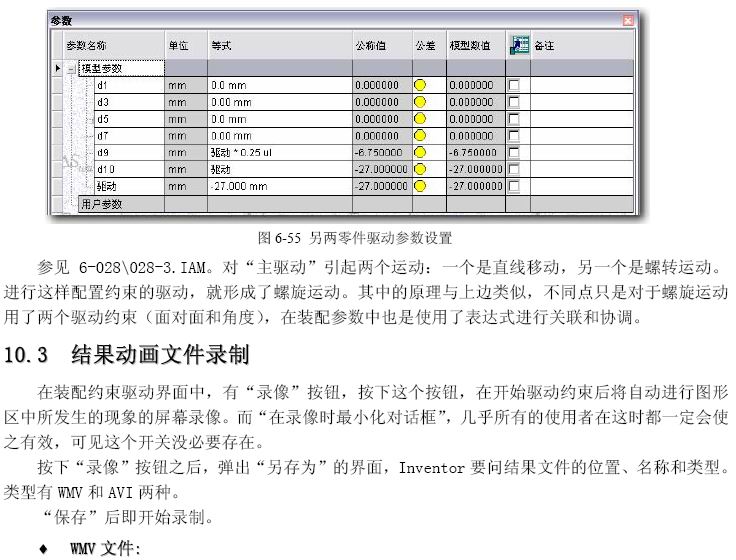The image size is (736, 560).
Task: Edit equation '驱动 * 0.25 ul' of d9
Action: 280,153
